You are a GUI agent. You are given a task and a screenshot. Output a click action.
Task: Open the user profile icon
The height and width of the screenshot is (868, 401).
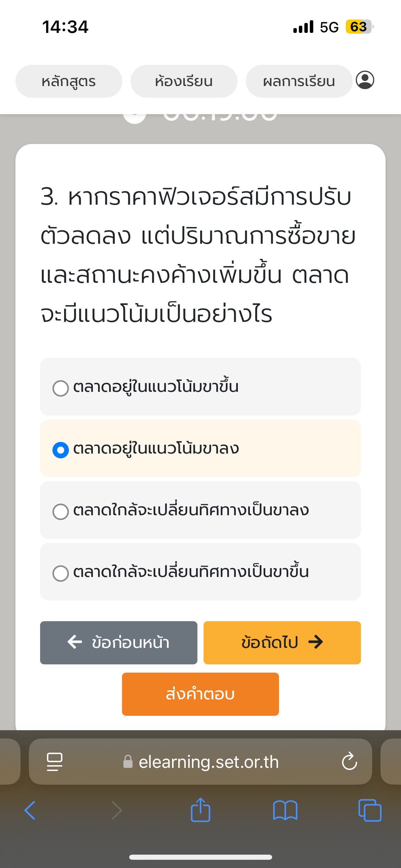(365, 80)
